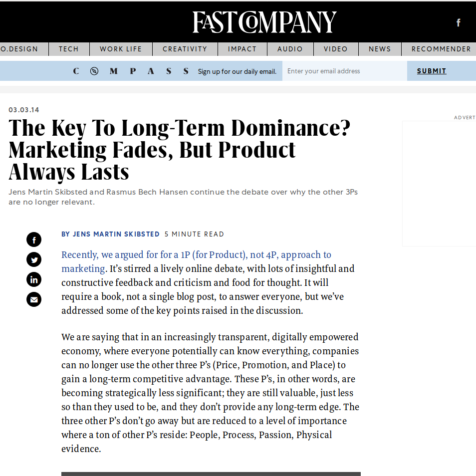Open Fast Company Facebook page in header
The width and height of the screenshot is (476, 476).
tap(459, 22)
